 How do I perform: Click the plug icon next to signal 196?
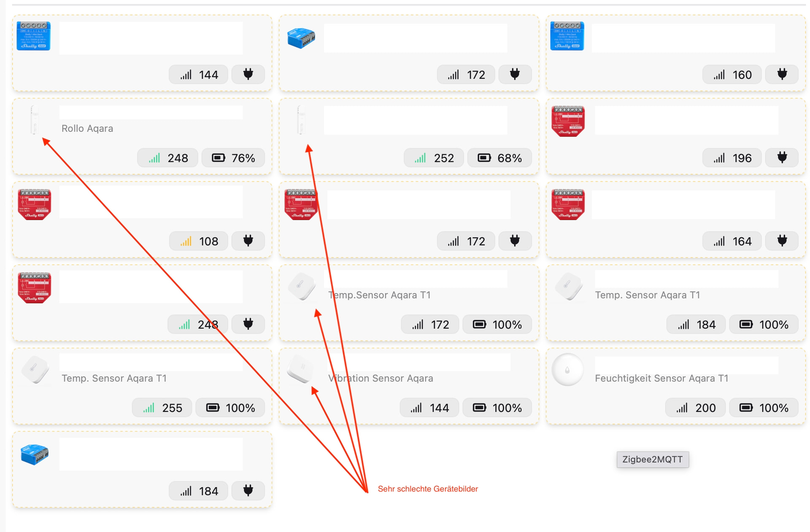(782, 158)
